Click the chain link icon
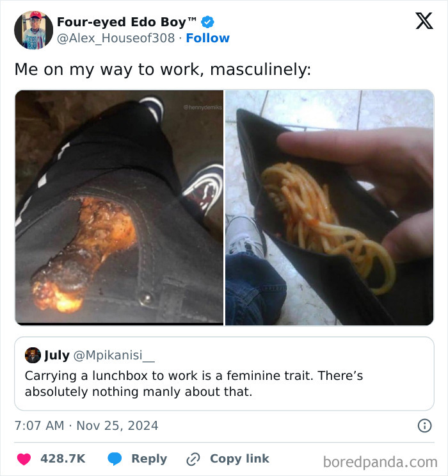 (x=193, y=459)
